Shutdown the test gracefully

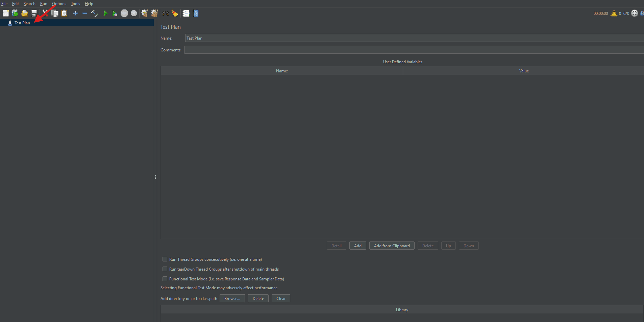[x=134, y=13]
